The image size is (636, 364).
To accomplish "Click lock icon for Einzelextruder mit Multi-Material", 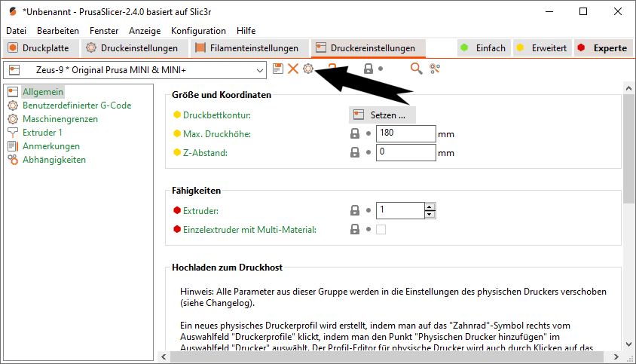I will 355,229.
